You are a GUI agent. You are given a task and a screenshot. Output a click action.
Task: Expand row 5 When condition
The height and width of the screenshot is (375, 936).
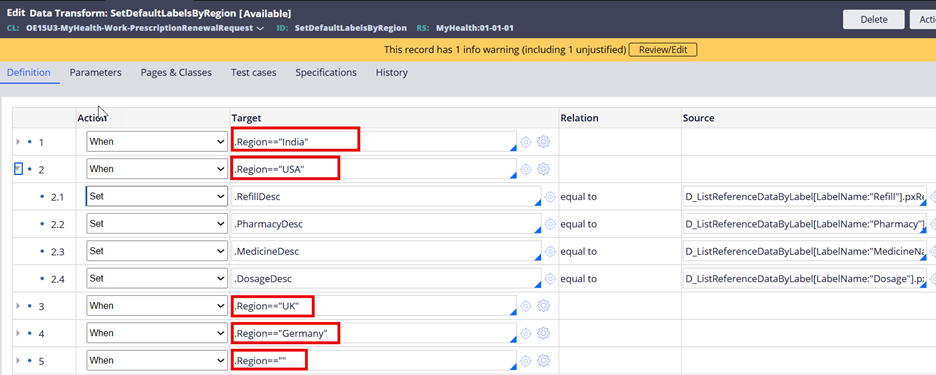[18, 361]
